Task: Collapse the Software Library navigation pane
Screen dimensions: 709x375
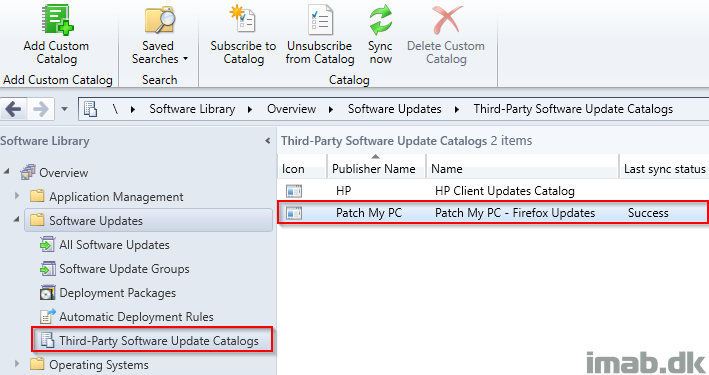Action: (268, 141)
